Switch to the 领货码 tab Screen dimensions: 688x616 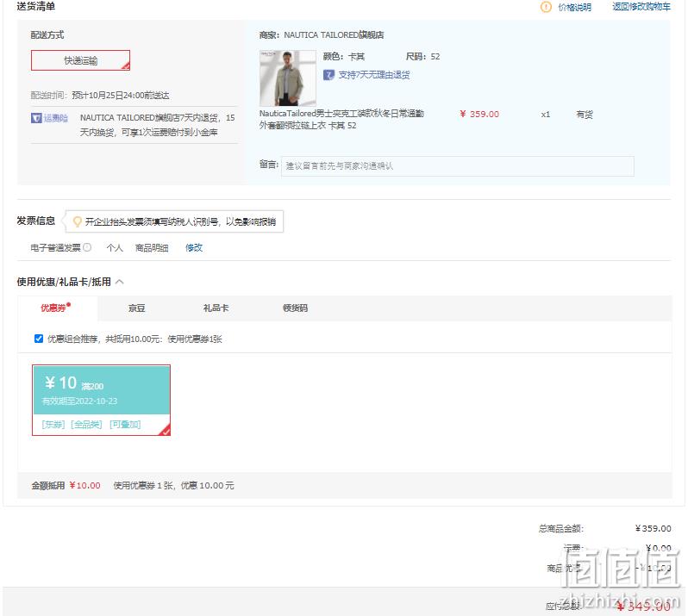(295, 308)
